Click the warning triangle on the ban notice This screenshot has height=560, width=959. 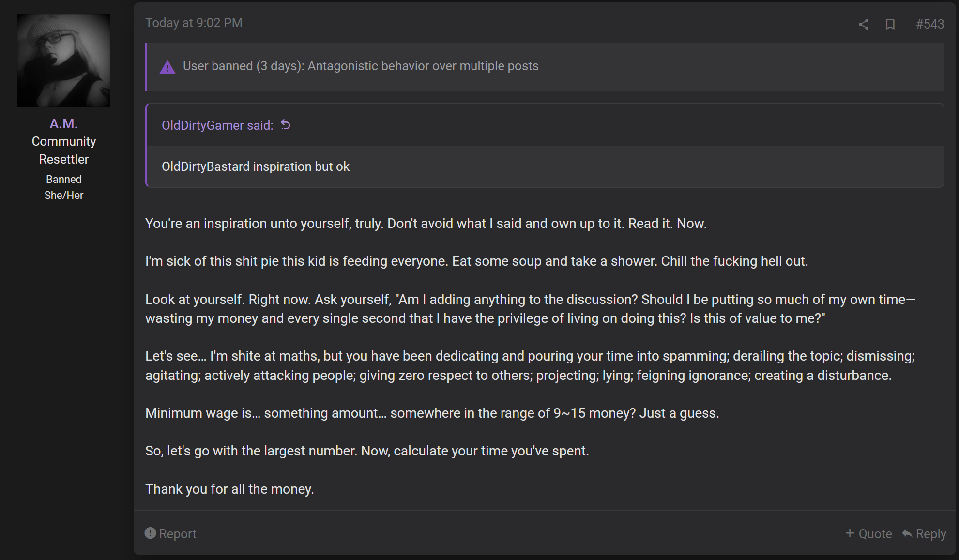(167, 67)
